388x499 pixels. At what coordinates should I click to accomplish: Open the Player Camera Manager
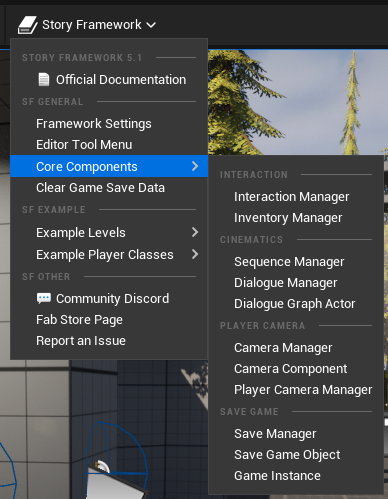pos(296,390)
